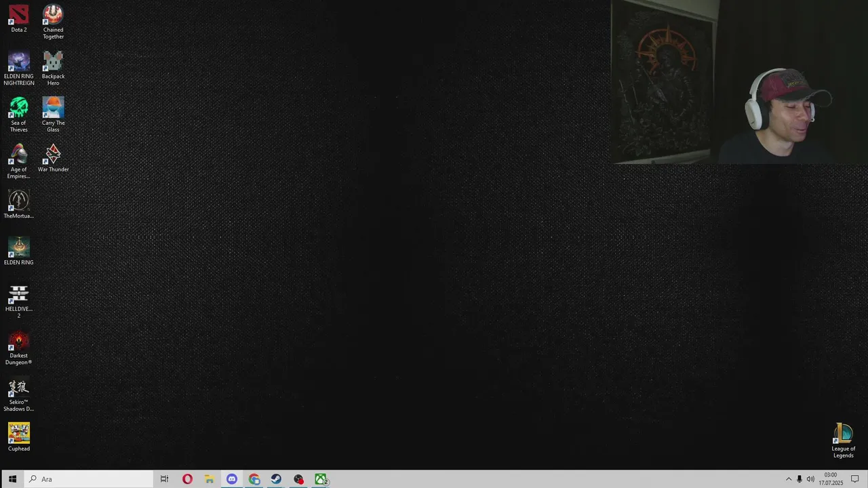Image resolution: width=868 pixels, height=488 pixels.
Task: Select the Backpack Hero desktop icon
Action: [53, 68]
